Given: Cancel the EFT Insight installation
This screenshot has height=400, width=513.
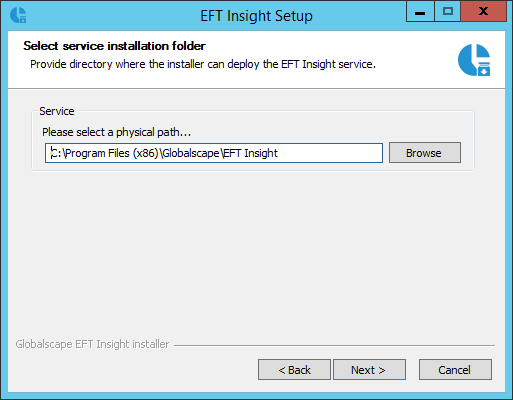Looking at the screenshot, I should [x=455, y=370].
